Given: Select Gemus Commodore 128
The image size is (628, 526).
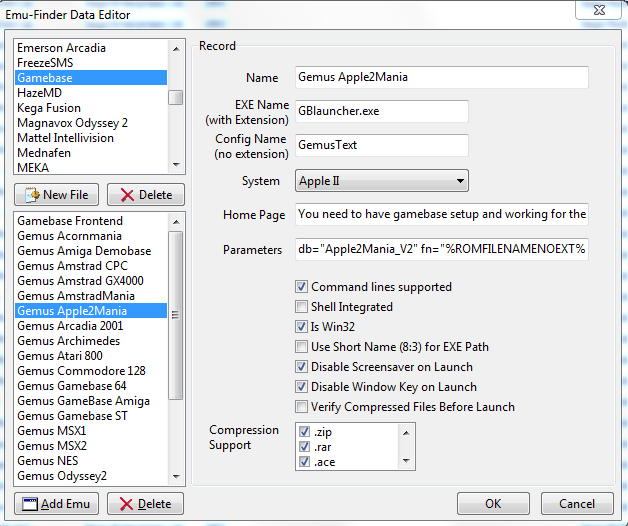Looking at the screenshot, I should 91,371.
